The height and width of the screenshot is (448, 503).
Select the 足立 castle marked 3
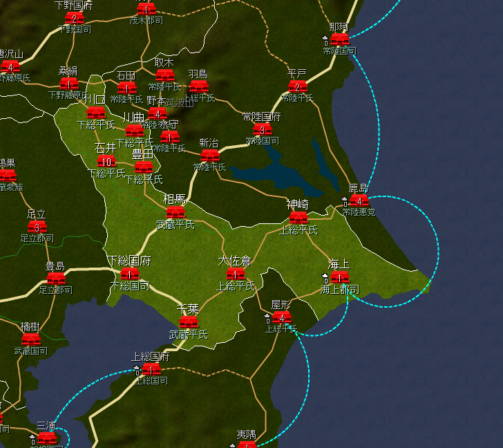pyautogui.click(x=37, y=227)
